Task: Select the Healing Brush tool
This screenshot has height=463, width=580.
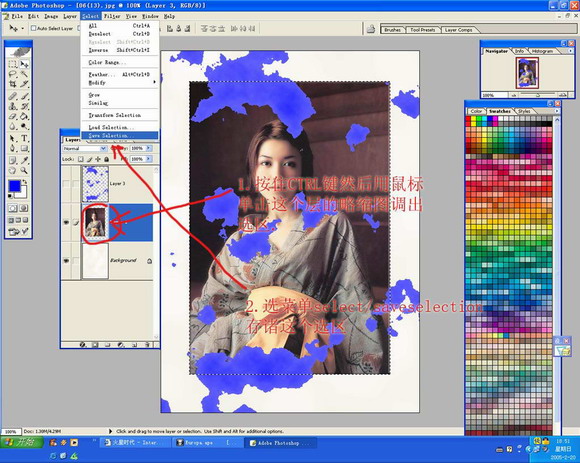Action: (x=12, y=96)
